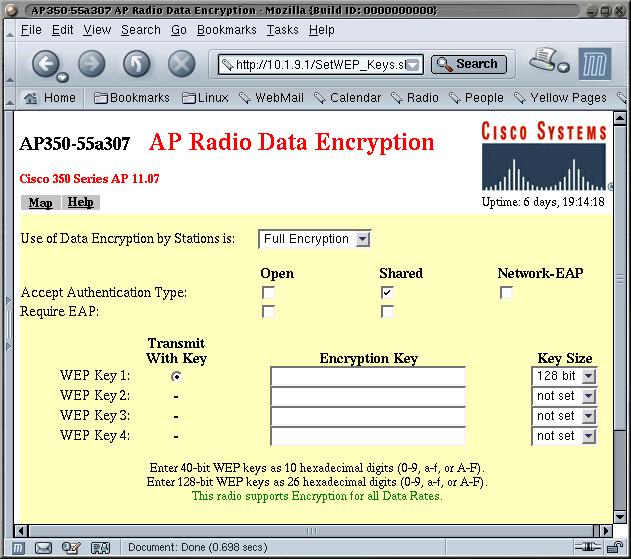Reload the page with the Reload button
Viewport: 631px width, 559px height.
tap(137, 64)
